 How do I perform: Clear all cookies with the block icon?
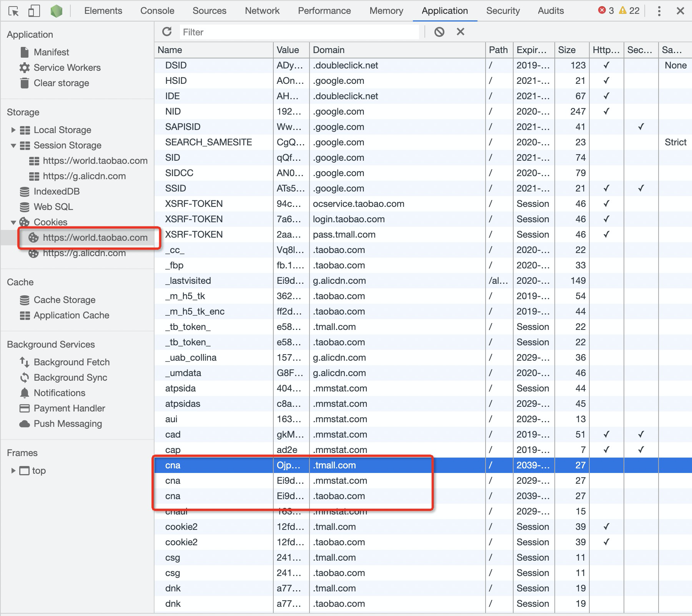click(x=439, y=32)
